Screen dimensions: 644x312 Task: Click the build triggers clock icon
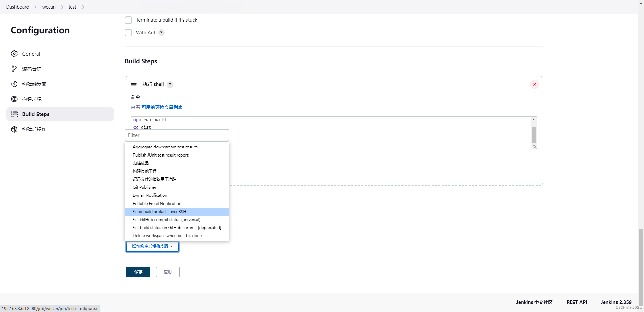tap(14, 84)
